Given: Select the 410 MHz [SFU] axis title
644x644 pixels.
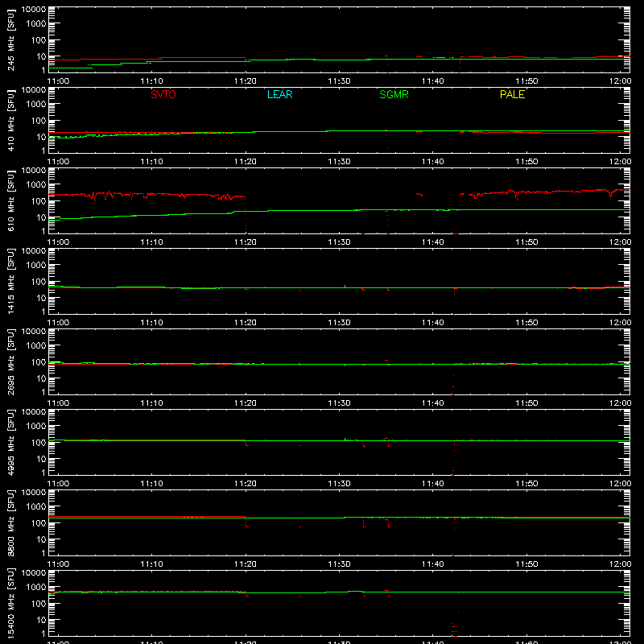Looking at the screenshot, I should (x=11, y=120).
